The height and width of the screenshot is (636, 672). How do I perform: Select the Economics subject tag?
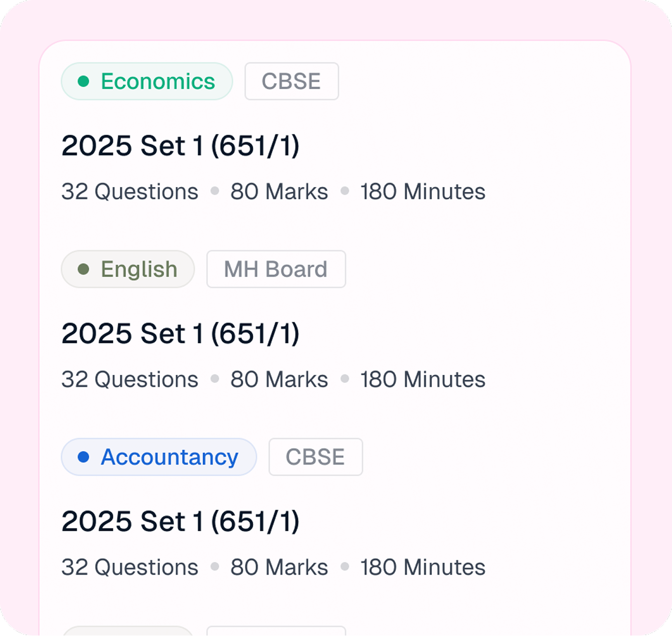[x=147, y=81]
